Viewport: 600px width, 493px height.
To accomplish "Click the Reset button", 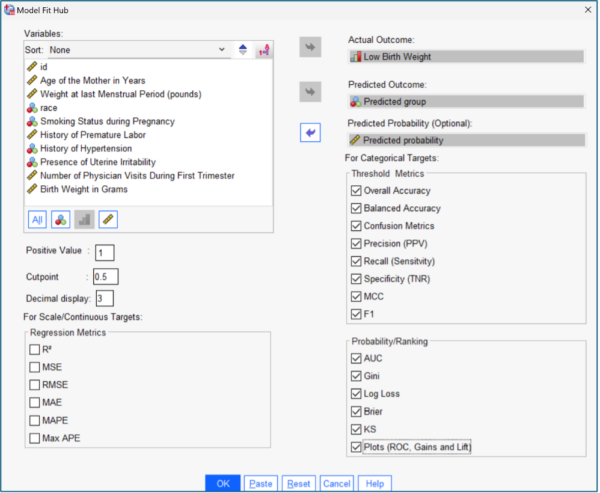I will click(298, 483).
